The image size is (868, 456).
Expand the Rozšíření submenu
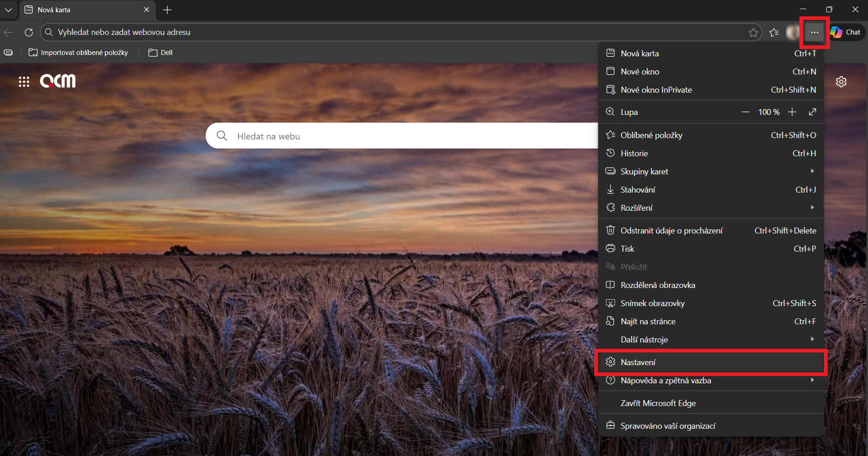pyautogui.click(x=710, y=208)
